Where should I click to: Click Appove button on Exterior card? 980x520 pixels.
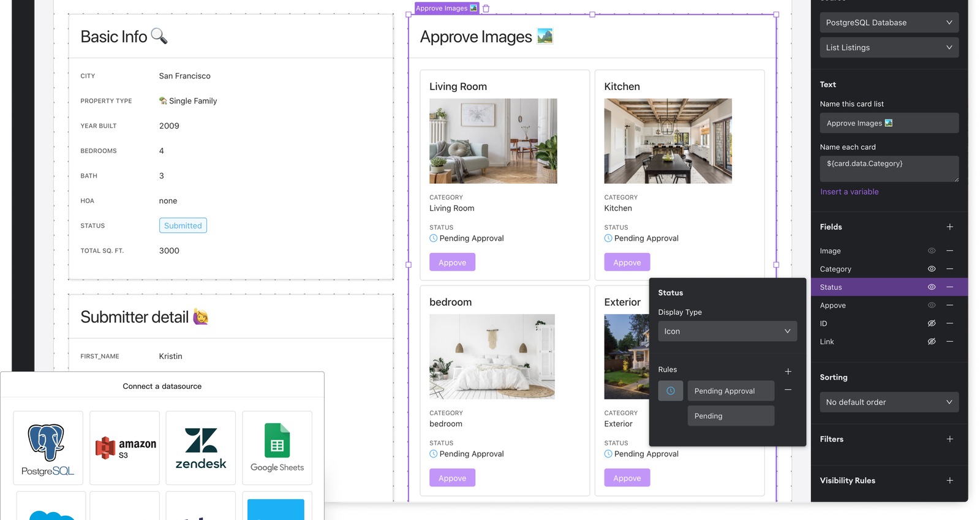tap(627, 478)
